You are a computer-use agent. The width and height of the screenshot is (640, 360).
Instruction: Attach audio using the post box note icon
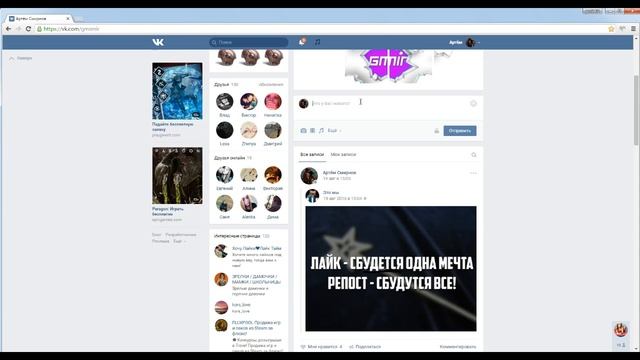[x=321, y=131]
